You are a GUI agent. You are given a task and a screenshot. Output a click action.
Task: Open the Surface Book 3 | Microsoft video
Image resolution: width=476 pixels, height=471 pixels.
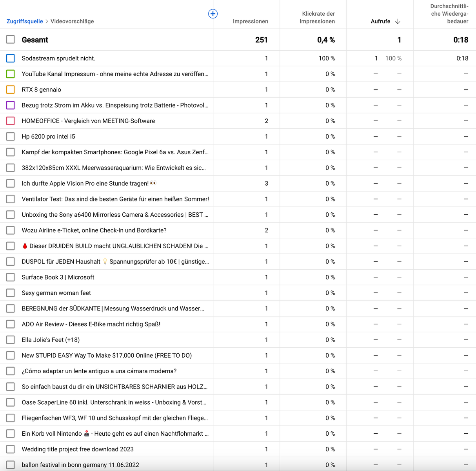point(58,277)
